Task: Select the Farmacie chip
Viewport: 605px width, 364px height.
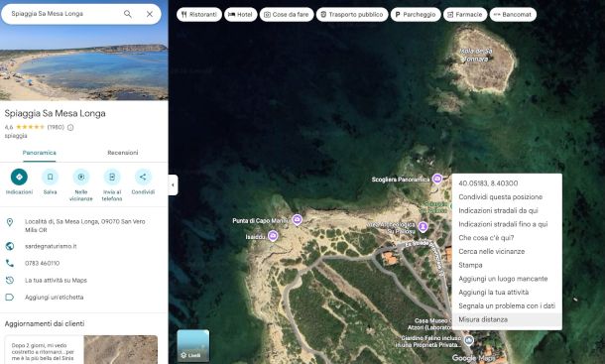Action: pyautogui.click(x=464, y=15)
